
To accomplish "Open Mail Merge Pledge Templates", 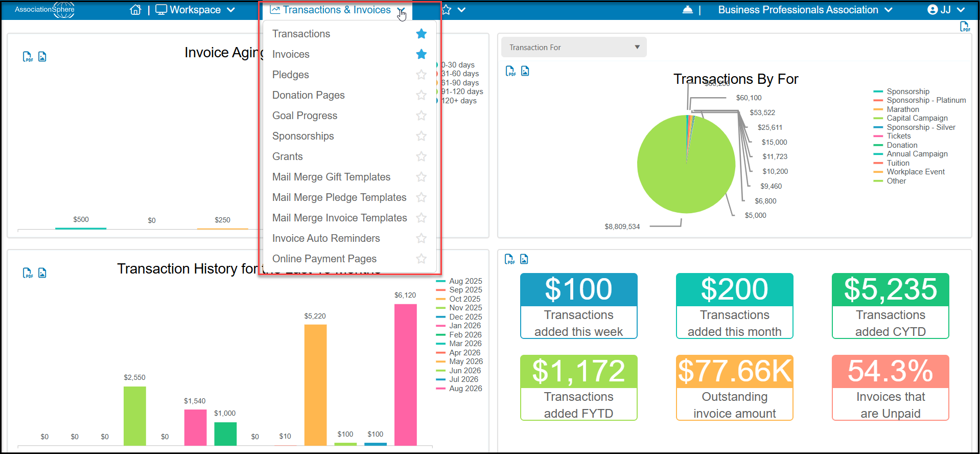I will coord(339,197).
